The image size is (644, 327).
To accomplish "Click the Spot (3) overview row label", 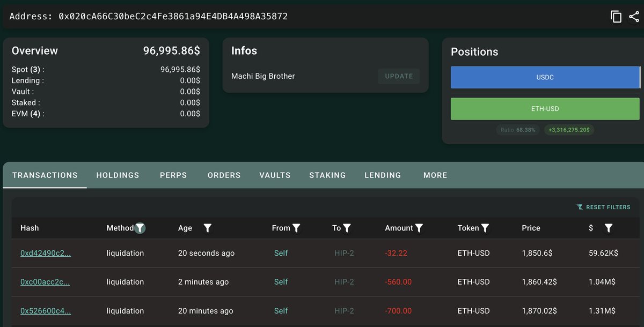I will point(28,70).
